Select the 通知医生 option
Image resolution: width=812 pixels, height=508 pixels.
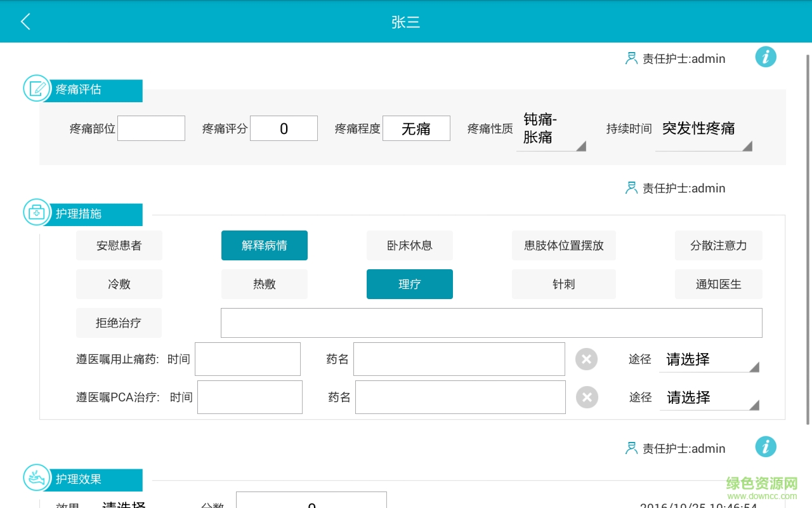718,284
